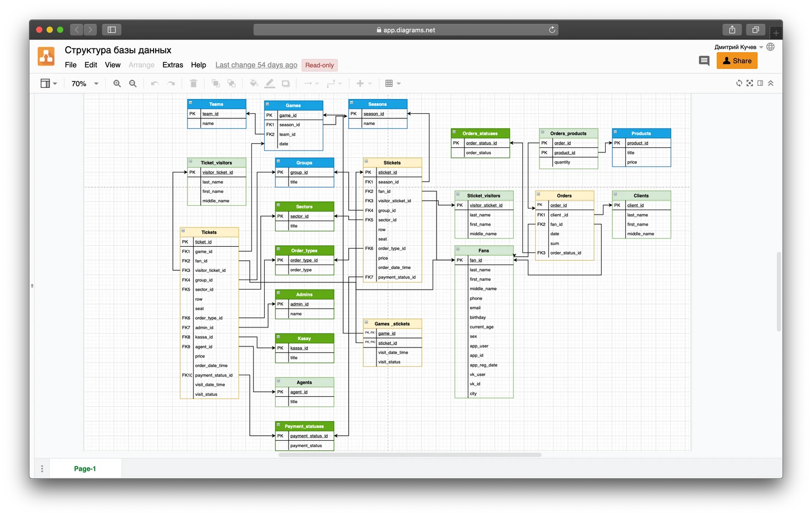Open the comments speech bubble icon
This screenshot has width=812, height=517.
coord(704,61)
